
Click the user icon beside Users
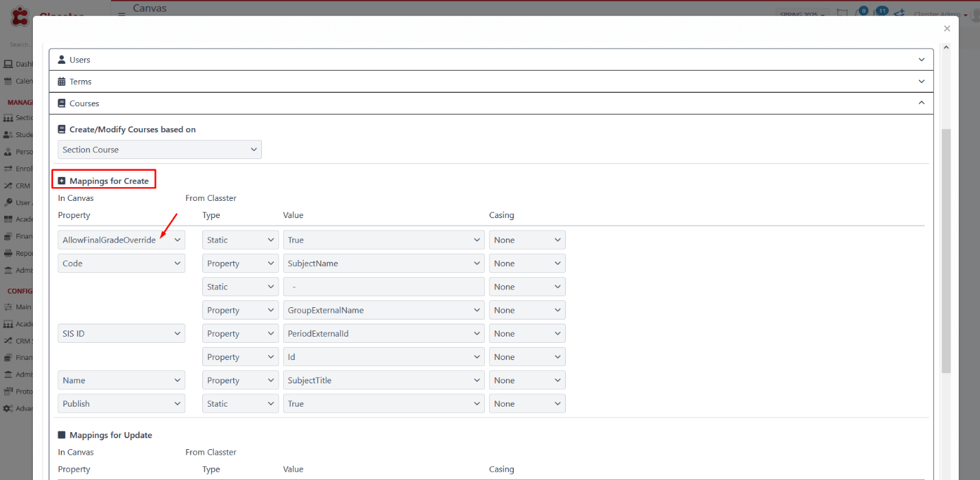point(62,60)
